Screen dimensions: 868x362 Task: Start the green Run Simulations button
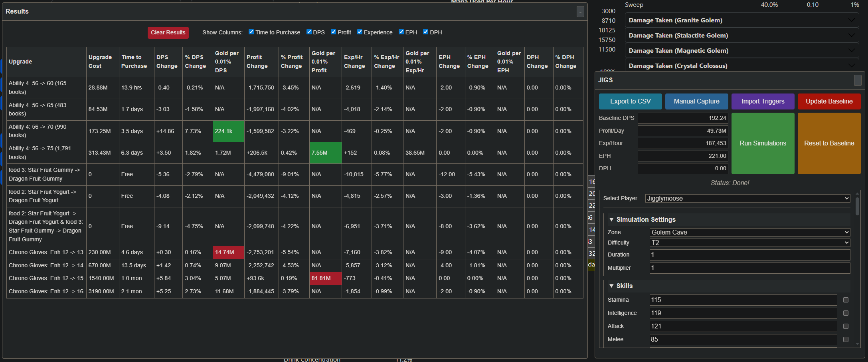tap(763, 143)
